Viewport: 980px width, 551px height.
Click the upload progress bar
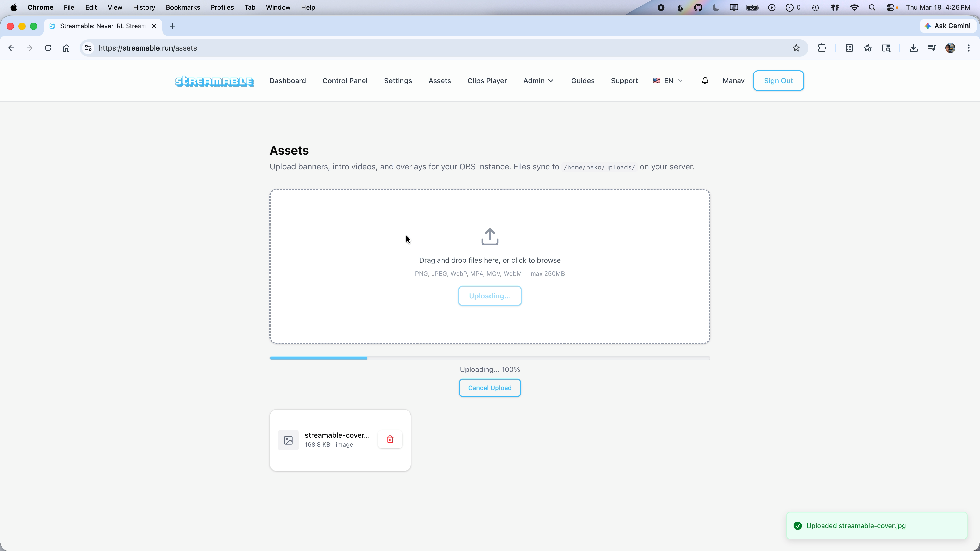[x=490, y=358]
